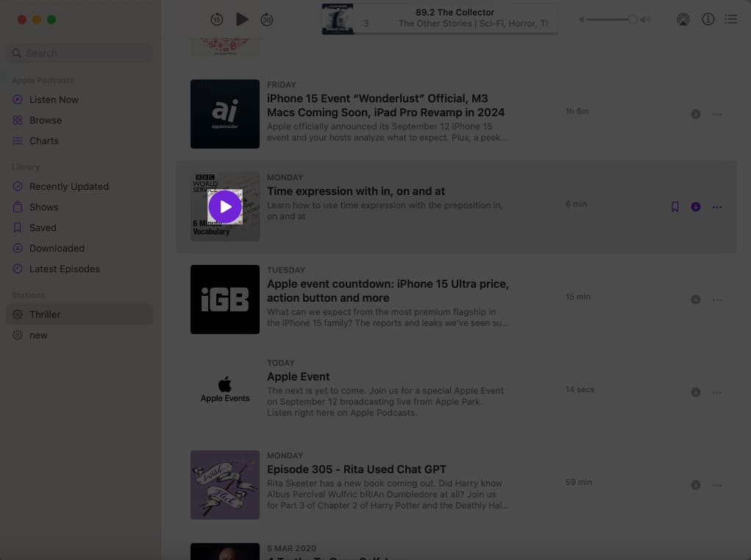Screen dimensions: 751x560
Task: Select the station named new
Action: click(79, 335)
